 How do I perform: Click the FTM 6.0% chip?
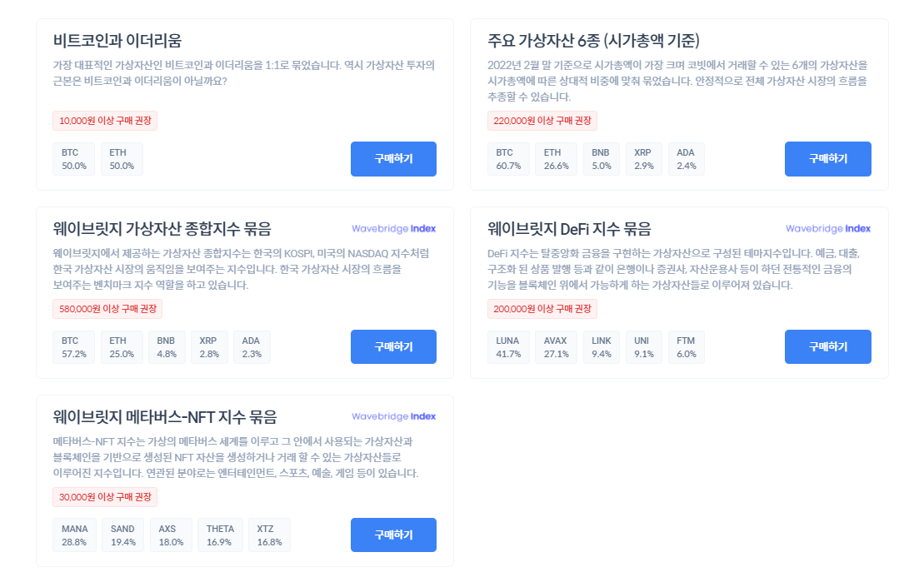pos(686,346)
